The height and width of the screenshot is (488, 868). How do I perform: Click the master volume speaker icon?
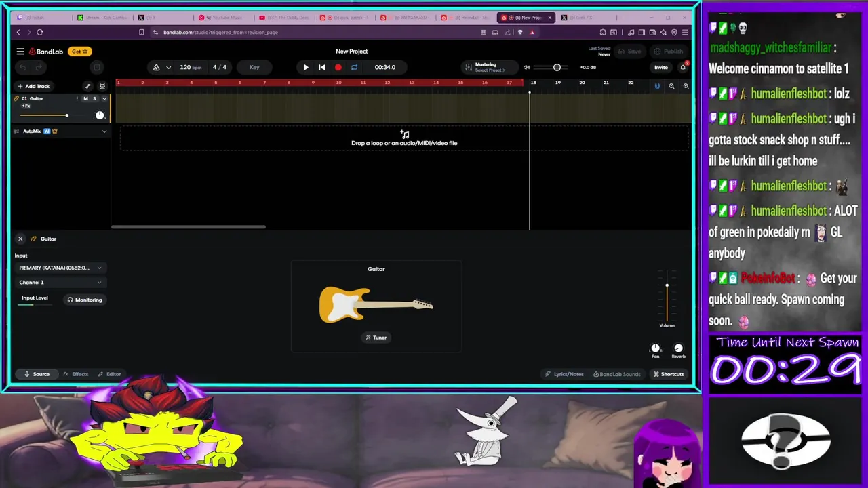tap(526, 67)
